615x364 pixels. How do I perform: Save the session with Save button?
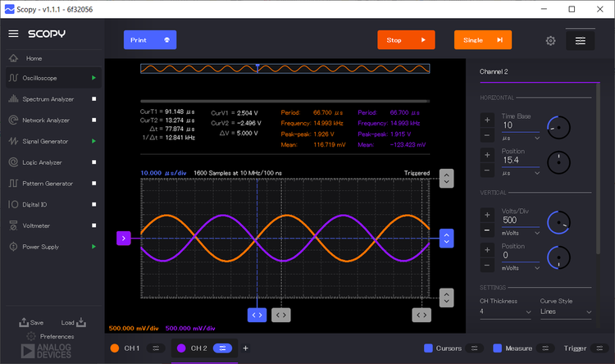(x=31, y=322)
